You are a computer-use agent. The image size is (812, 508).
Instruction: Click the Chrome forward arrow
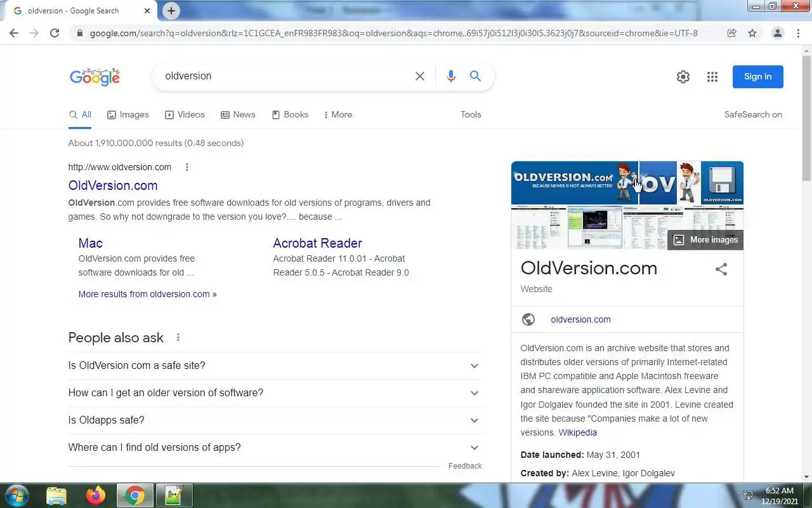tap(34, 33)
